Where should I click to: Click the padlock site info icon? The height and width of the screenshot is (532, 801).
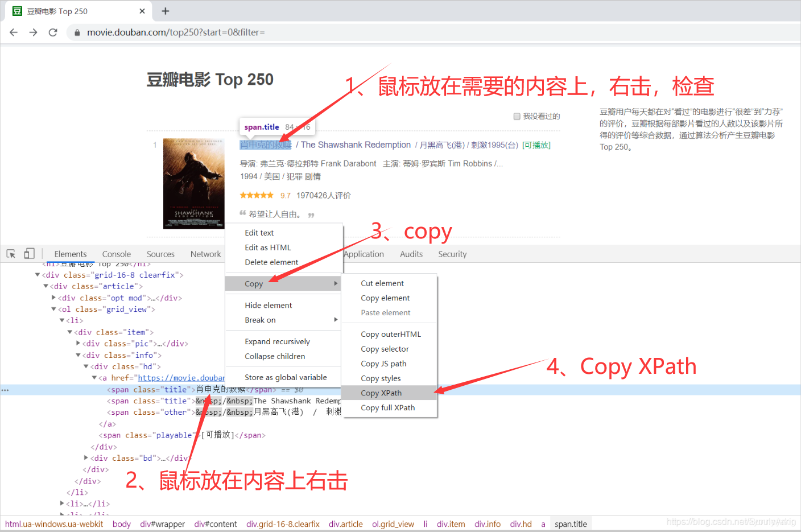click(77, 32)
